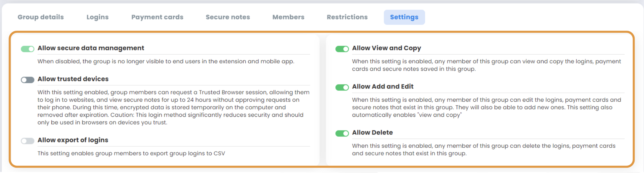Image resolution: width=644 pixels, height=173 pixels.
Task: Click the Allow View and Copy heading
Action: pyautogui.click(x=386, y=48)
